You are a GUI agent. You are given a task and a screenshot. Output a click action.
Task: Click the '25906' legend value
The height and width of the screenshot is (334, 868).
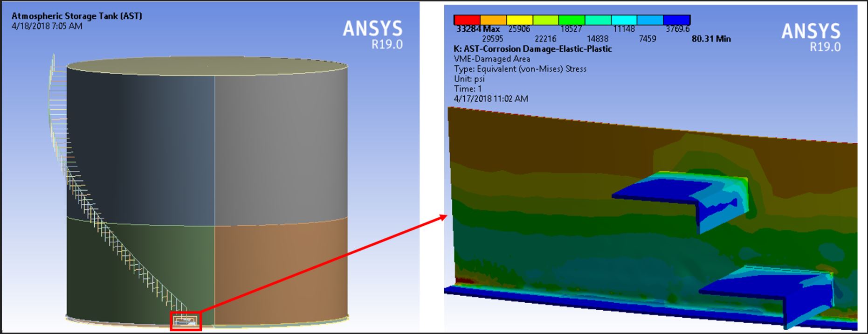(x=519, y=29)
